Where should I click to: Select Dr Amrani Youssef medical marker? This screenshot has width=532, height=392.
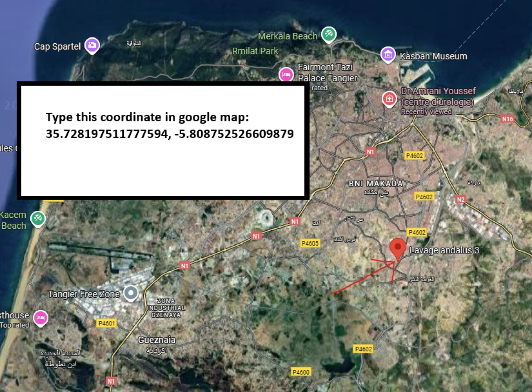pyautogui.click(x=389, y=99)
